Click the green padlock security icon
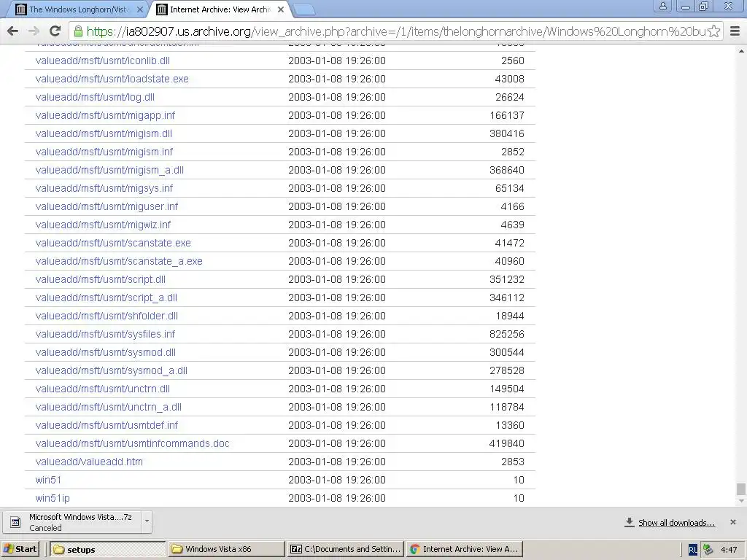Screen dimensions: 747x560 click(78, 31)
